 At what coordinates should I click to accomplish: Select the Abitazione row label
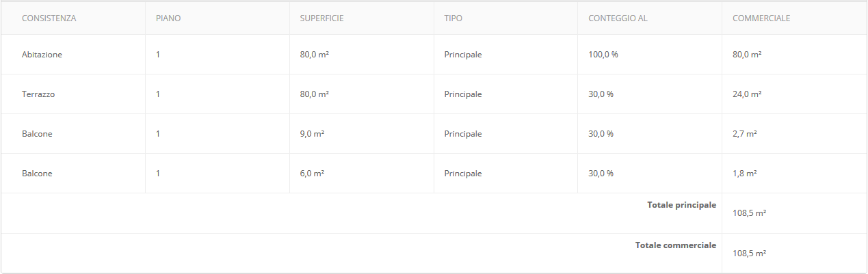tap(42, 55)
